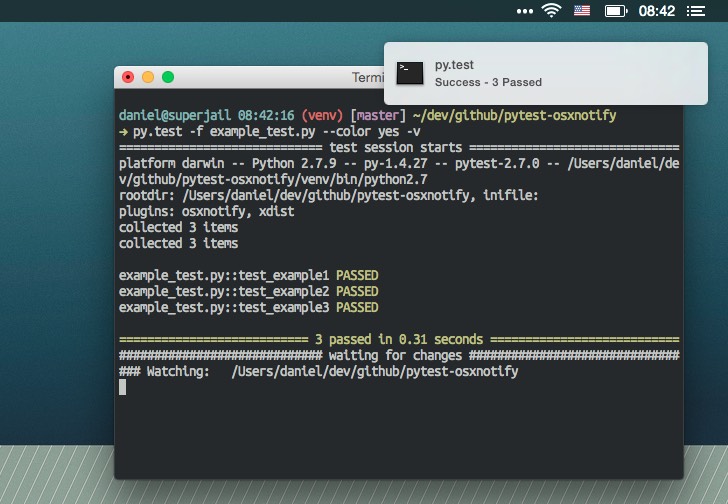
Task: Click the '(venv)' indicator in prompt
Action: click(322, 115)
